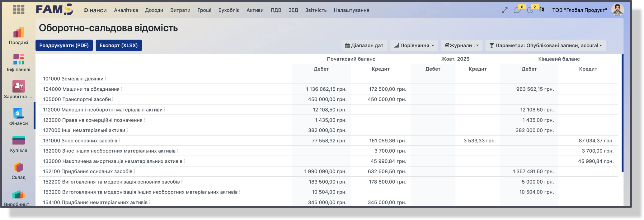The width and height of the screenshot is (644, 220).
Task: Open the Доходи menu
Action: click(154, 10)
